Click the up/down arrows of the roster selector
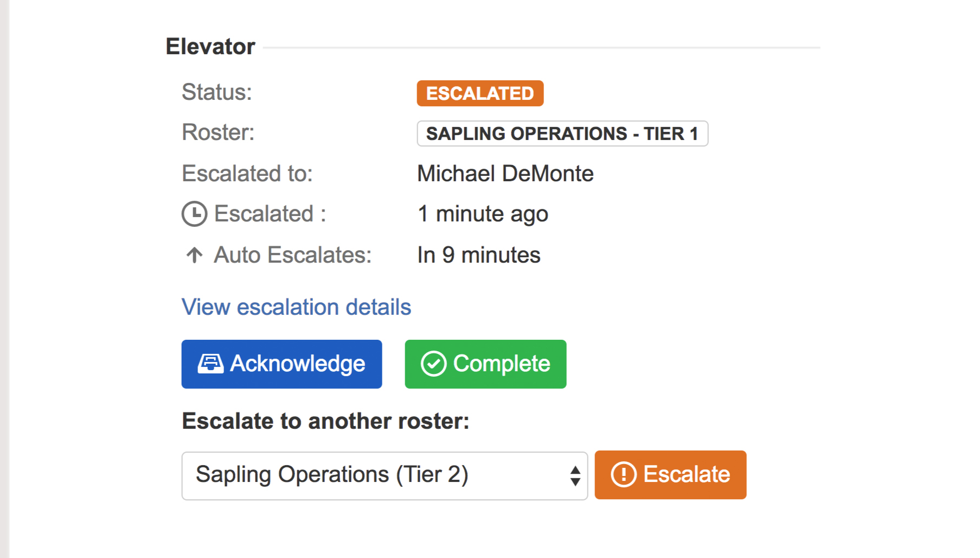This screenshot has width=980, height=558. click(x=575, y=476)
